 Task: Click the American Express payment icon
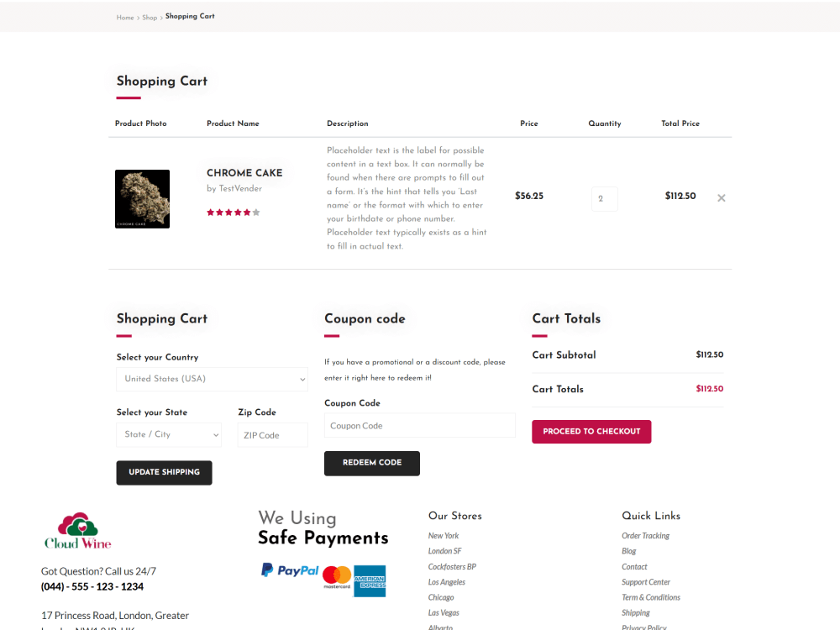click(370, 580)
